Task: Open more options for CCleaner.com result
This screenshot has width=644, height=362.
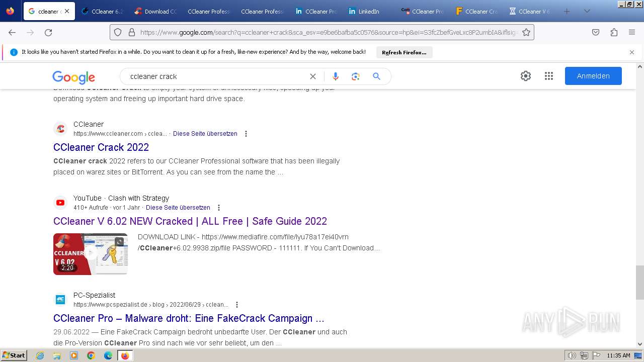Action: [246, 134]
